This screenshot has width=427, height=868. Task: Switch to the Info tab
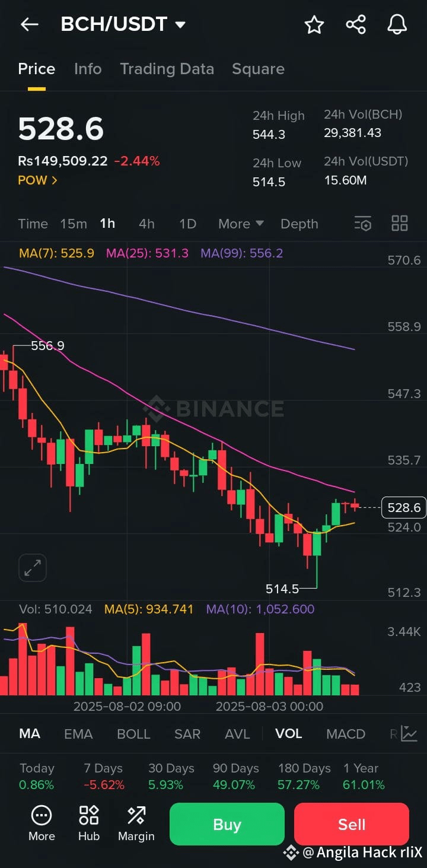88,69
